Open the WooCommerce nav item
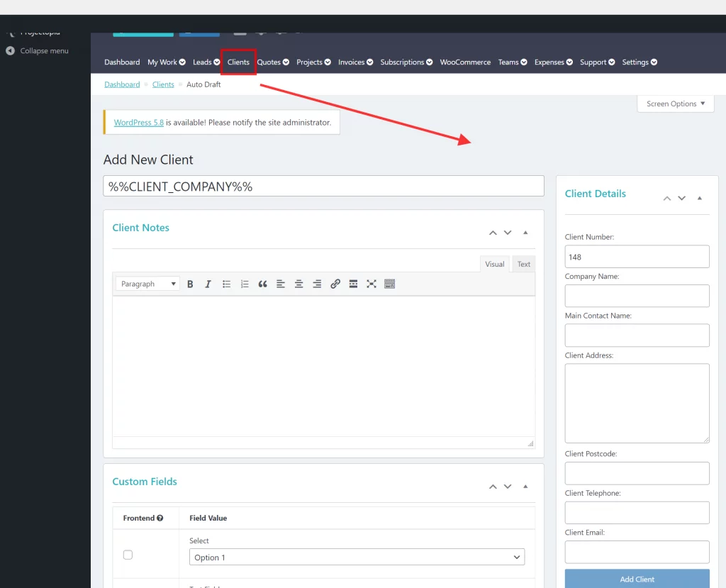 [x=465, y=62]
